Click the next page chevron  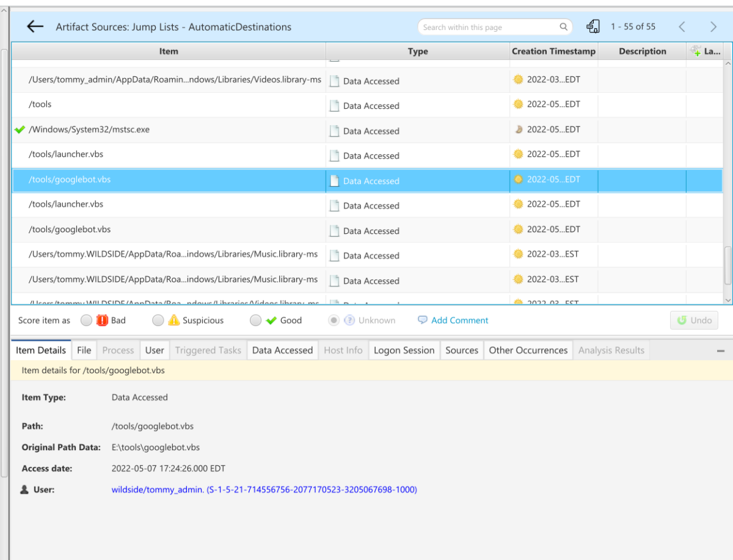pos(713,26)
